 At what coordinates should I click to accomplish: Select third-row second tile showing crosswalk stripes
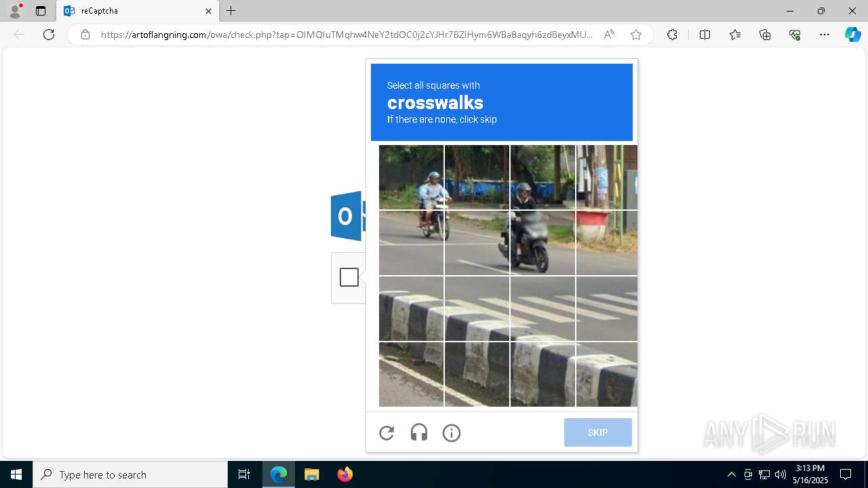point(477,308)
